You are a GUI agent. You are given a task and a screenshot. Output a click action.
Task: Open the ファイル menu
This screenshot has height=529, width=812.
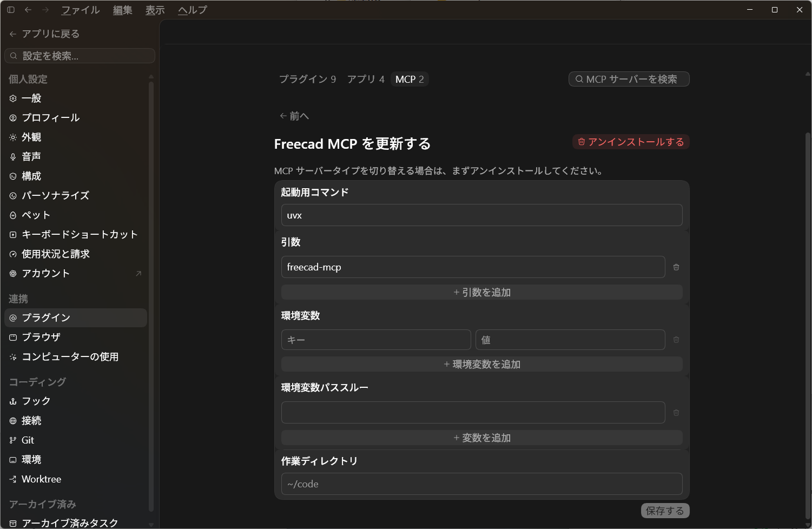click(x=81, y=10)
